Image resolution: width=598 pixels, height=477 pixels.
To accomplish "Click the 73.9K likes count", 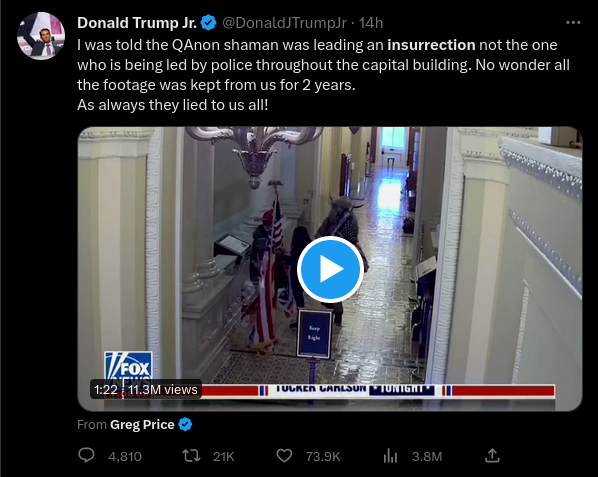I will 323,456.
